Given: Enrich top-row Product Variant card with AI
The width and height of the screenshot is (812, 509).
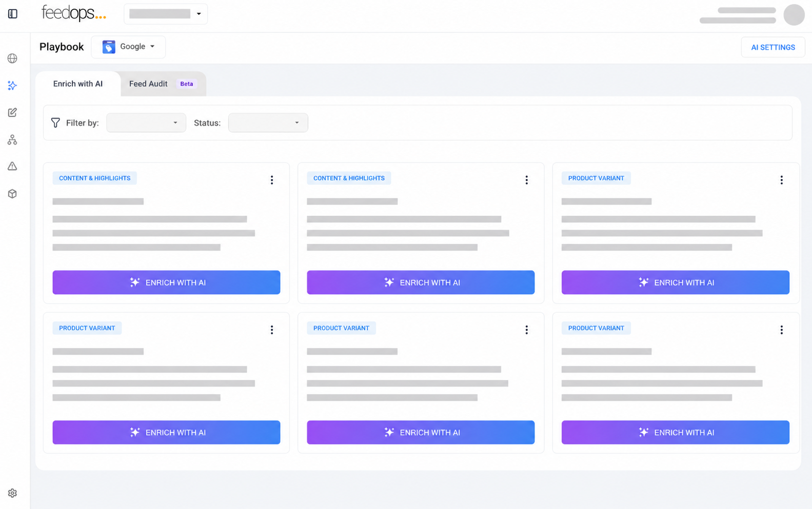Looking at the screenshot, I should [x=675, y=282].
